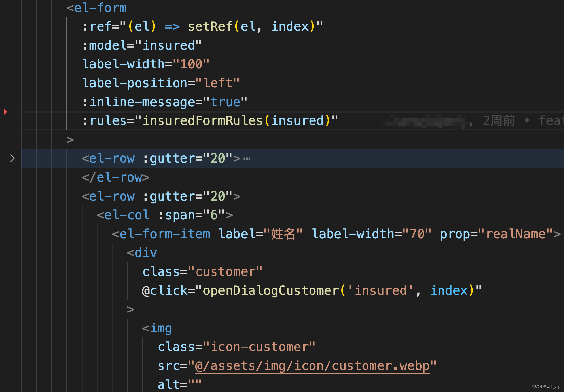This screenshot has height=392, width=564.
Task: Click 'setRef' in the :ref attribute
Action: (210, 27)
